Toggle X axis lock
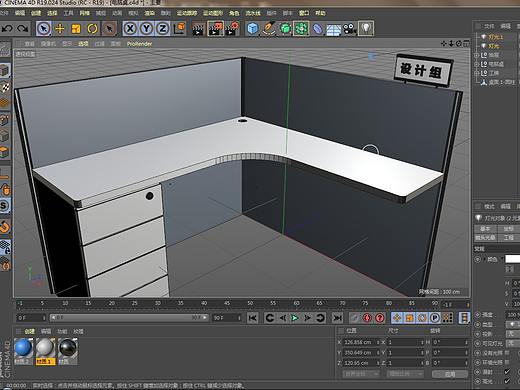This screenshot has width=520, height=390. coord(130,29)
